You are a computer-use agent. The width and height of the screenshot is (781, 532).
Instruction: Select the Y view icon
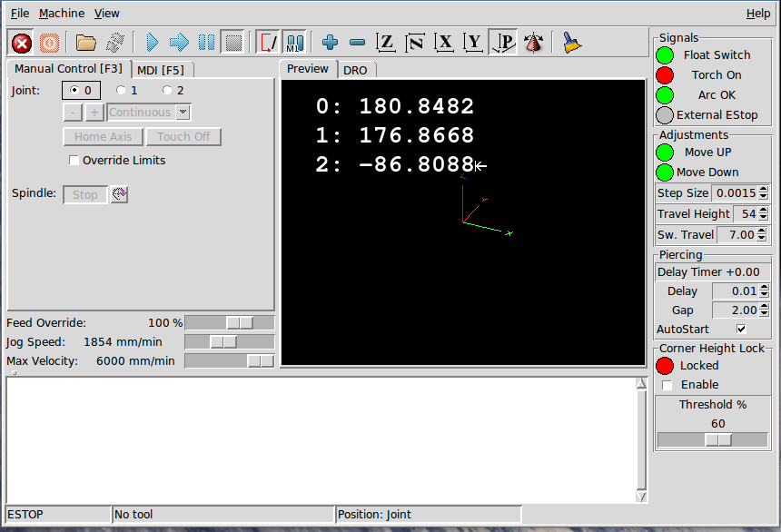point(474,43)
